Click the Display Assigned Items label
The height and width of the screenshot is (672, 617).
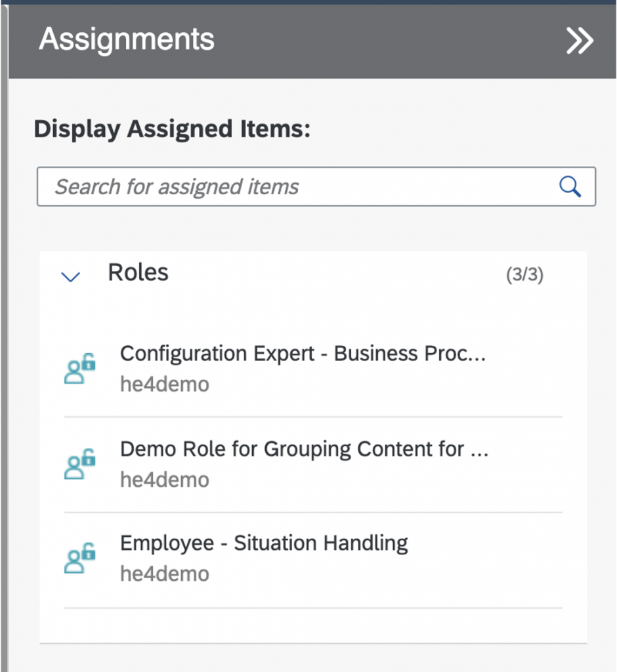172,129
